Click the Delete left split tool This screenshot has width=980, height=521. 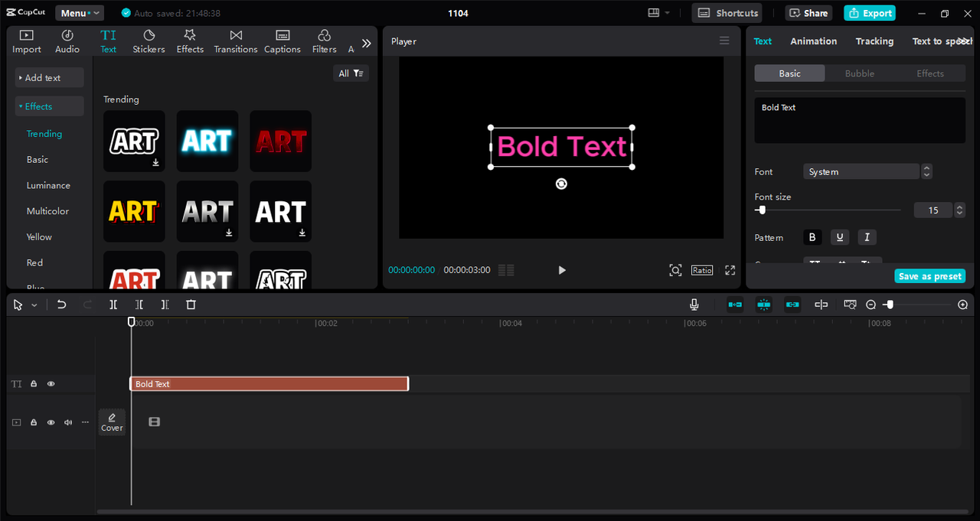[x=139, y=304]
